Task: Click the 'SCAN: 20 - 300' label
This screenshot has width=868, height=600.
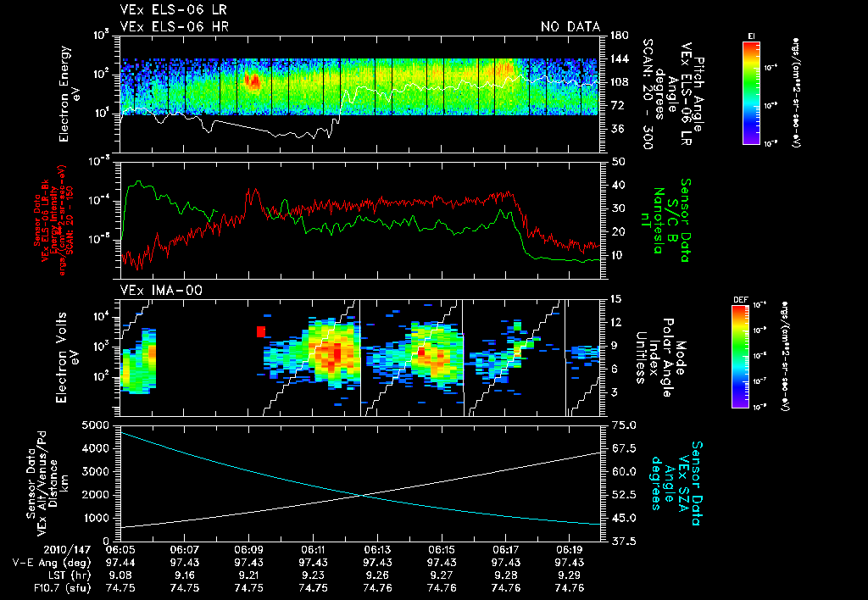Action: 647,93
